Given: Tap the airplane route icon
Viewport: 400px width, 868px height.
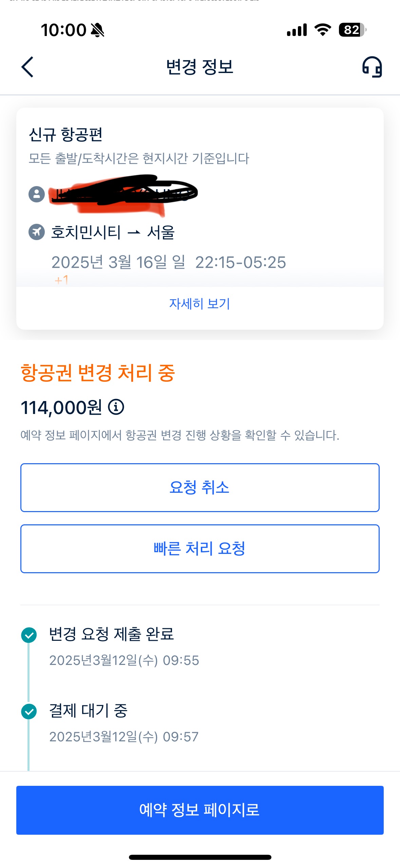Looking at the screenshot, I should pos(37,232).
